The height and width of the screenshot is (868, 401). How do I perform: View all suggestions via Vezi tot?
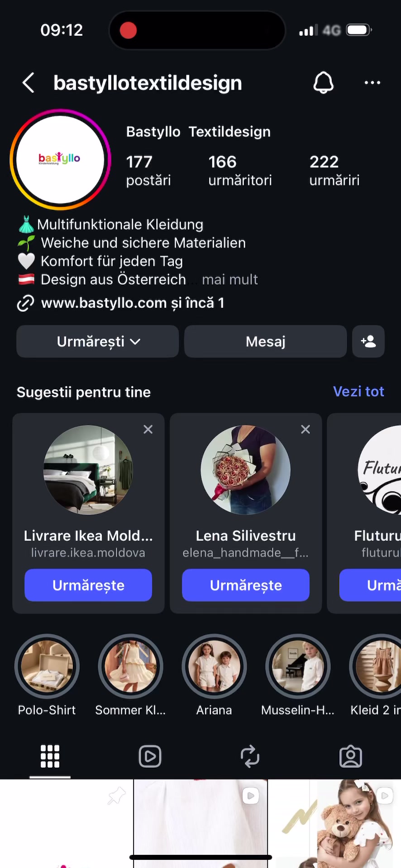tap(358, 392)
